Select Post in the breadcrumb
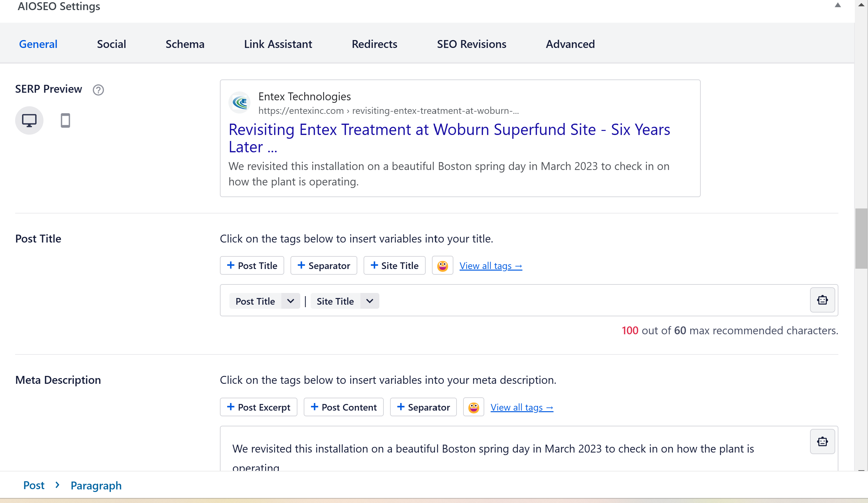 34,485
